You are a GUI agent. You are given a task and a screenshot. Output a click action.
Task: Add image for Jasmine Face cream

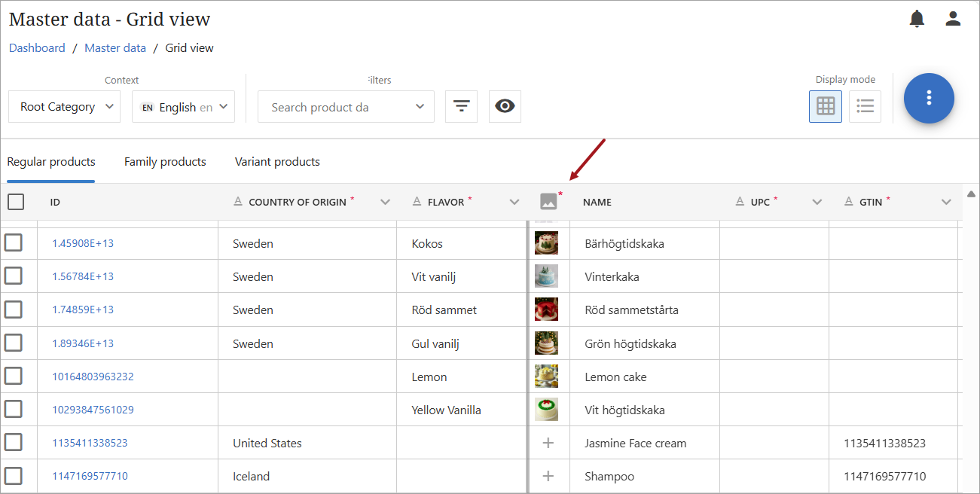[548, 443]
